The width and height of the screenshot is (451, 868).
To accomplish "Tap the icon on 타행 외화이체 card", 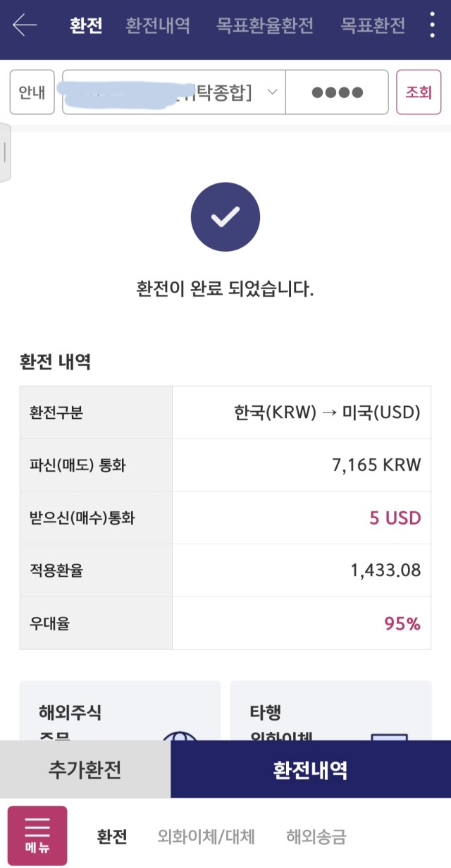I will click(x=389, y=736).
